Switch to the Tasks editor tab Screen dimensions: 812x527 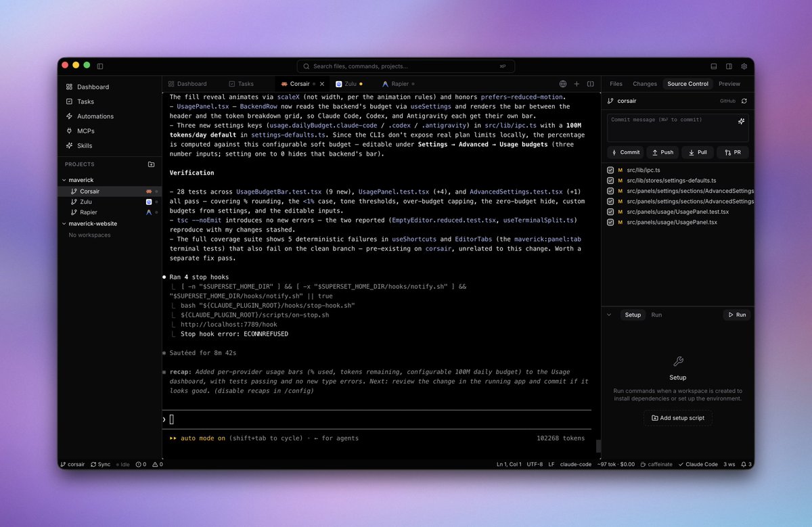[242, 84]
